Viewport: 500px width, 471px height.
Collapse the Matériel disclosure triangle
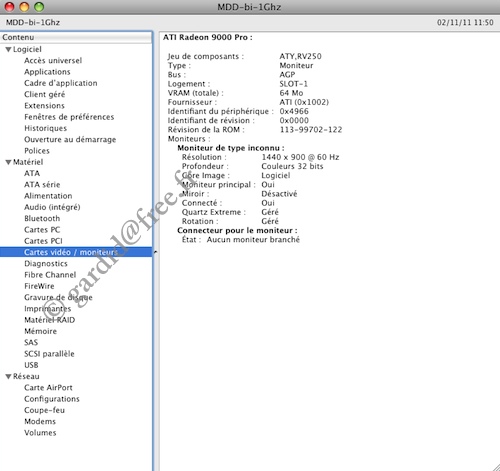[x=9, y=162]
